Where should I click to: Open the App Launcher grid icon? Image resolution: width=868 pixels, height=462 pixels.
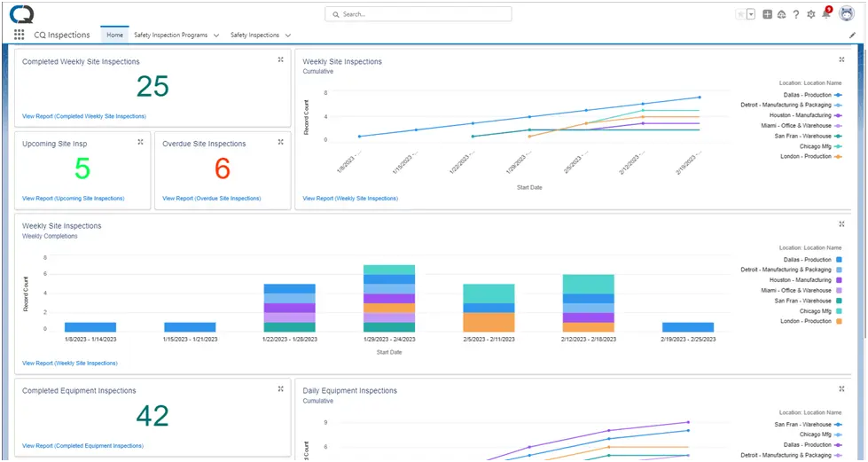point(19,35)
